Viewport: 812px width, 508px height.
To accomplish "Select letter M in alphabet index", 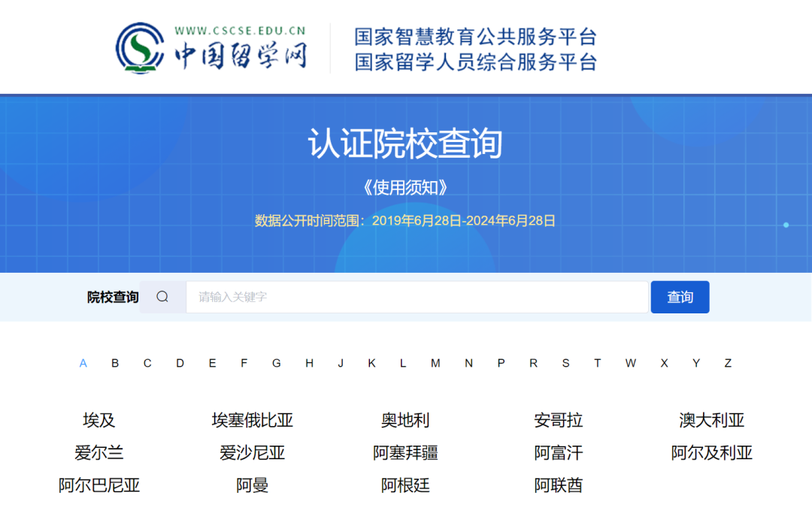I will click(435, 363).
